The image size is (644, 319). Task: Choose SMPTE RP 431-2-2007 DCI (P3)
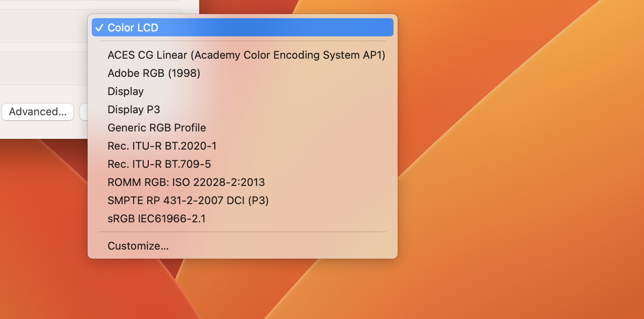[x=243, y=200]
